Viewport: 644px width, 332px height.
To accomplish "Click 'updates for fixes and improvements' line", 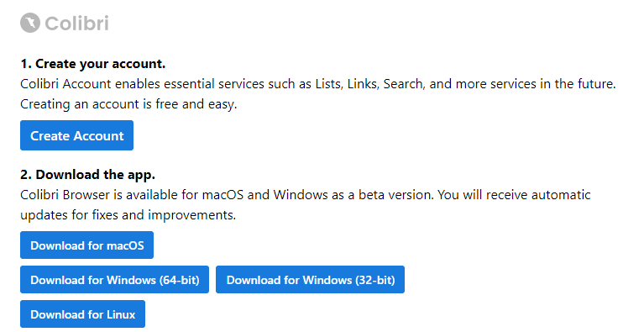I will (128, 215).
